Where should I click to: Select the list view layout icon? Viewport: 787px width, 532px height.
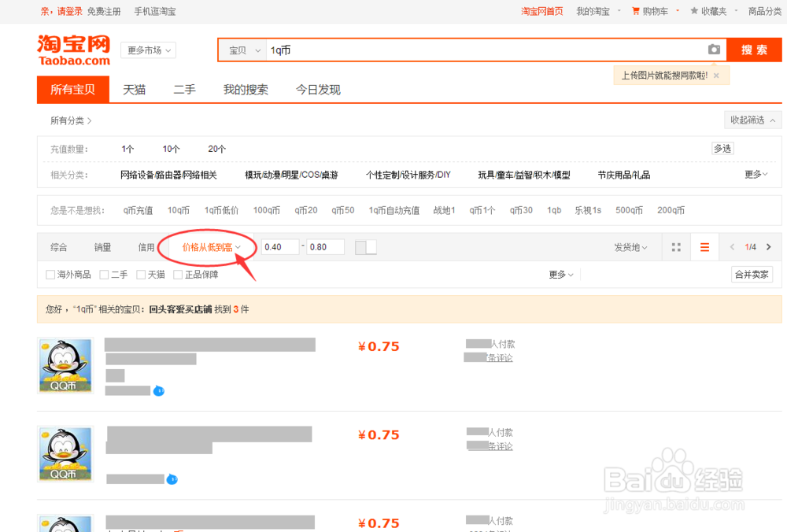point(704,246)
